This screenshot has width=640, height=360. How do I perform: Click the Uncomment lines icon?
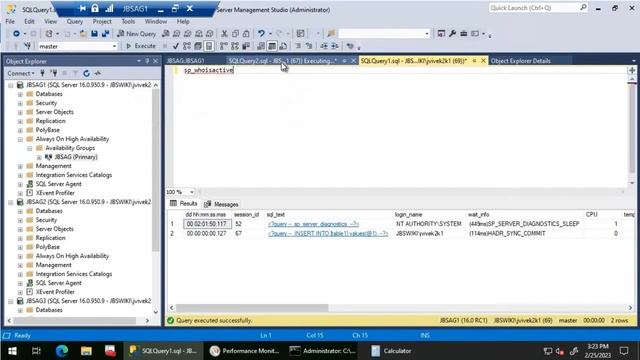309,46
